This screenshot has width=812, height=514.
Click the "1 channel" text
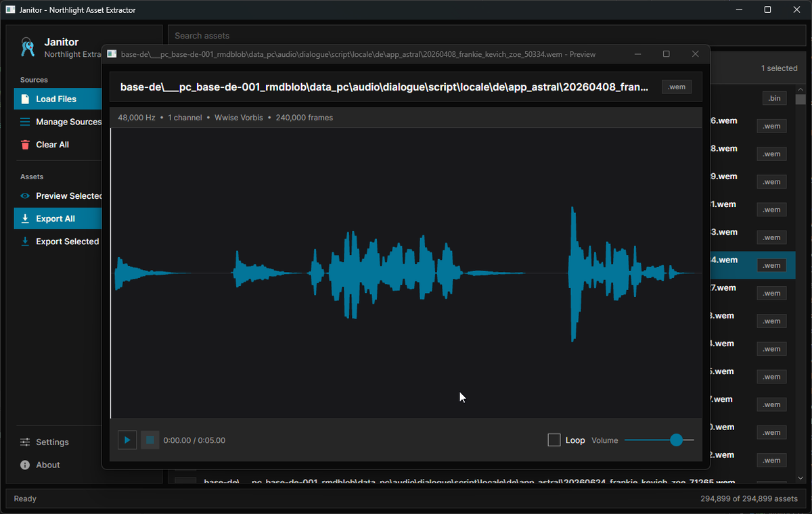pos(185,118)
